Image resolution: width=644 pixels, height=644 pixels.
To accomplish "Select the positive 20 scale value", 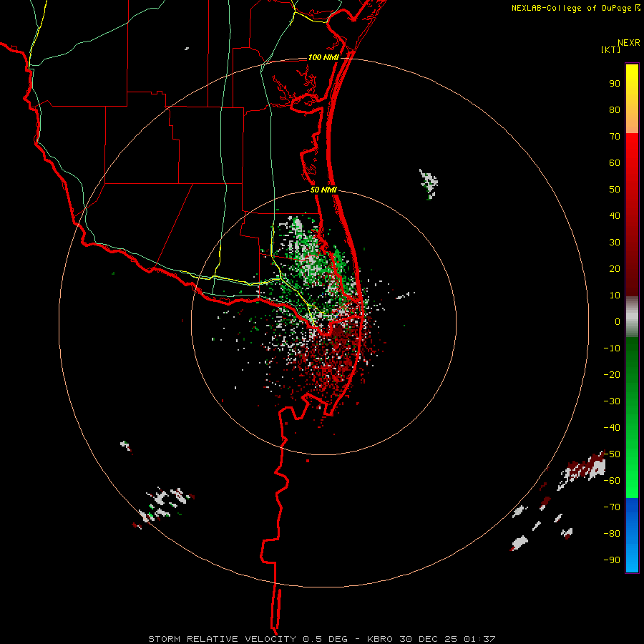I will [615, 268].
